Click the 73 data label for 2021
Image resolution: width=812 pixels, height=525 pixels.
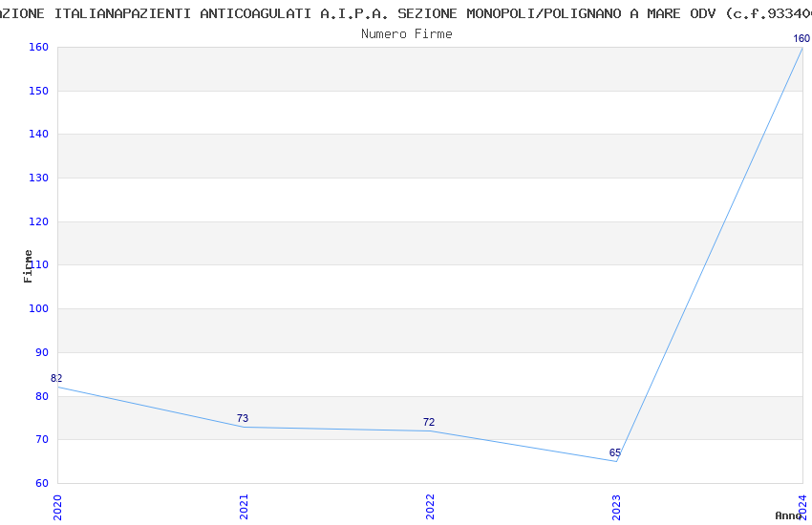(243, 418)
